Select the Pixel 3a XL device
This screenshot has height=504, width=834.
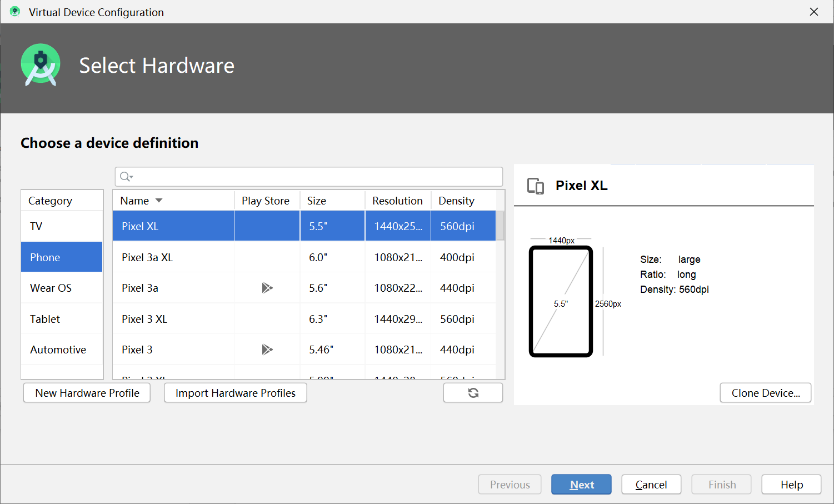point(147,257)
